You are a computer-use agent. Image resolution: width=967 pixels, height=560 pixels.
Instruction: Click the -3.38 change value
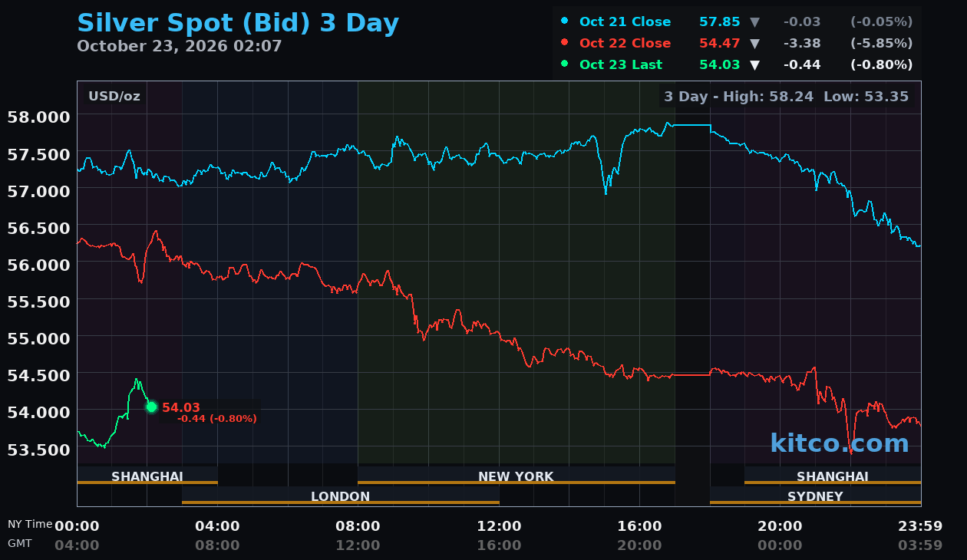pos(801,43)
